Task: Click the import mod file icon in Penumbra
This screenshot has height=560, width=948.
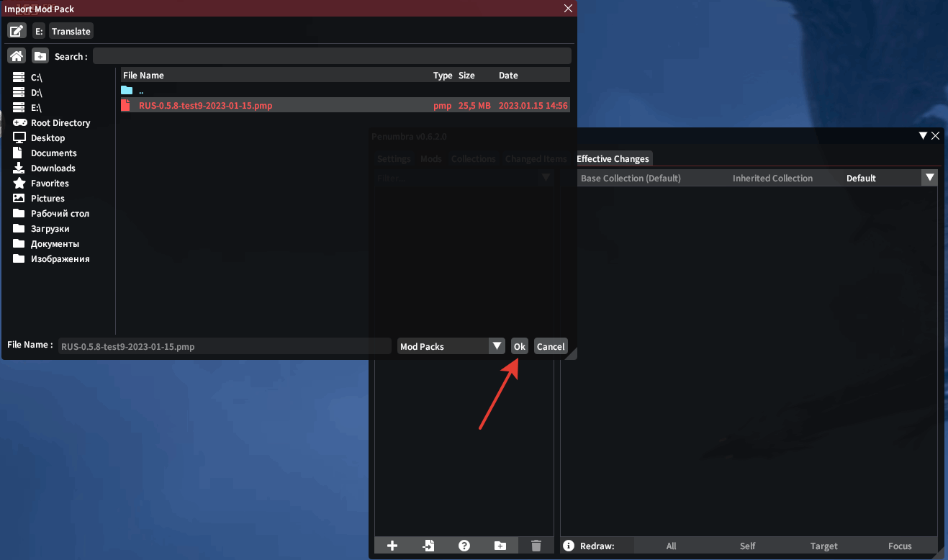Action: pos(428,546)
